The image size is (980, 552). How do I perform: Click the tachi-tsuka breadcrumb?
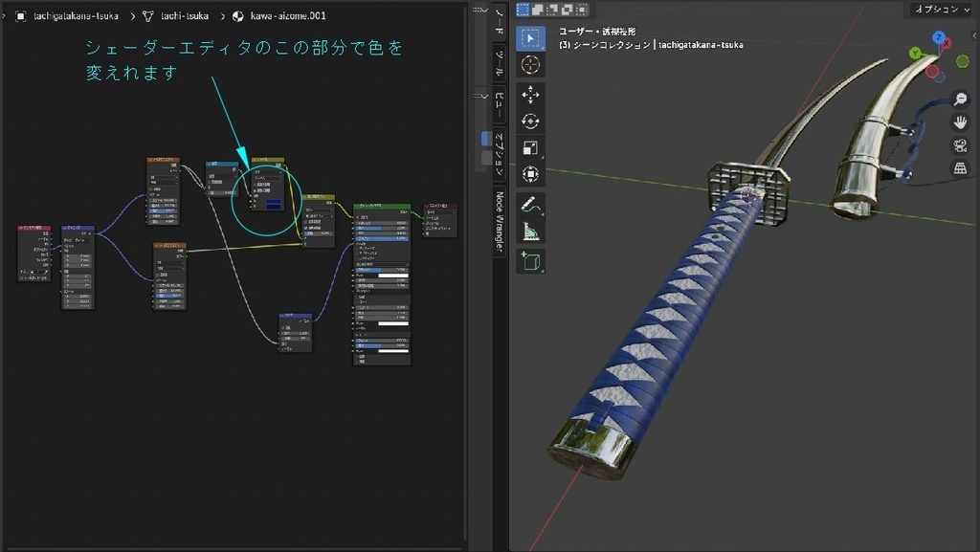(x=185, y=16)
